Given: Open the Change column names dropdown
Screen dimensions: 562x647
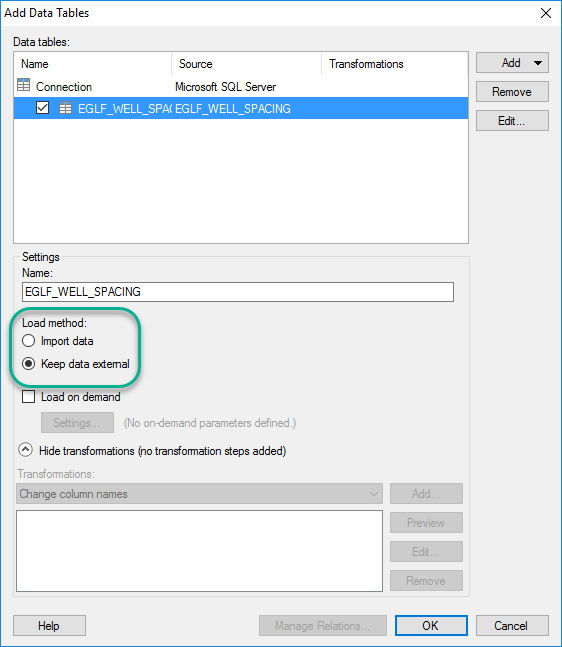Looking at the screenshot, I should tap(199, 494).
